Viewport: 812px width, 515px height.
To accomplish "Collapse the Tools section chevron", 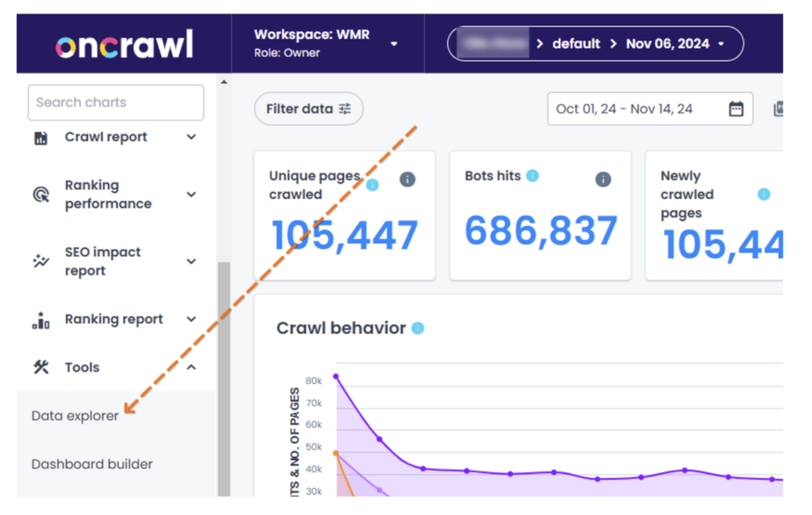I will 191,367.
